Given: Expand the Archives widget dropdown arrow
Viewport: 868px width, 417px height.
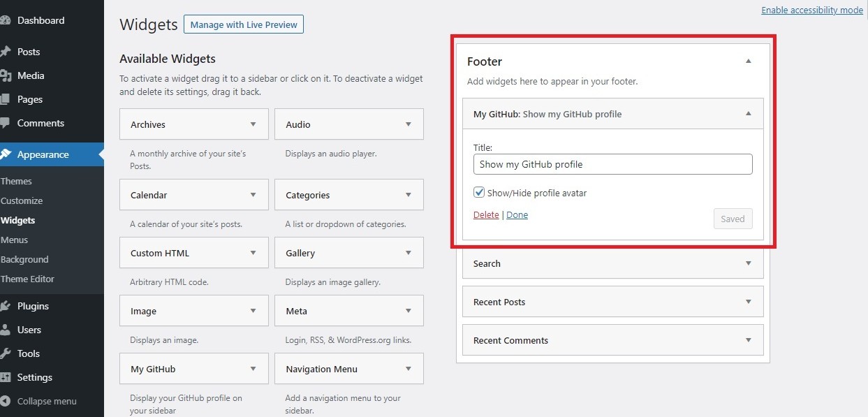Looking at the screenshot, I should (253, 124).
